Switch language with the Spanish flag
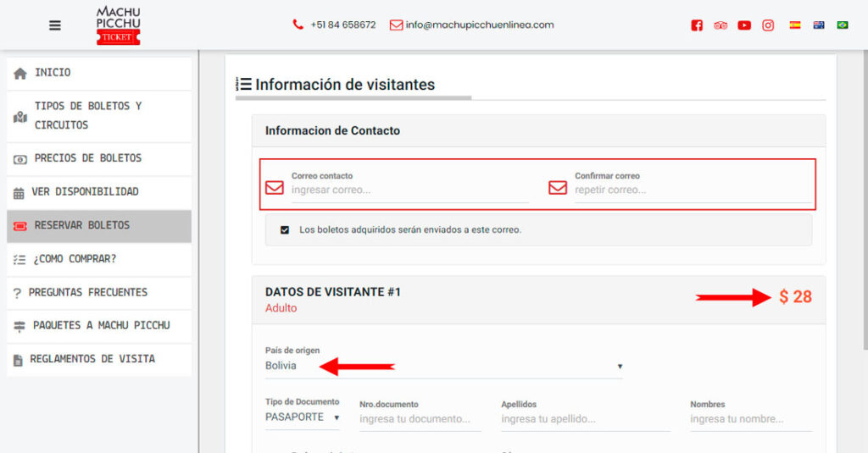This screenshot has width=868, height=453. click(795, 25)
